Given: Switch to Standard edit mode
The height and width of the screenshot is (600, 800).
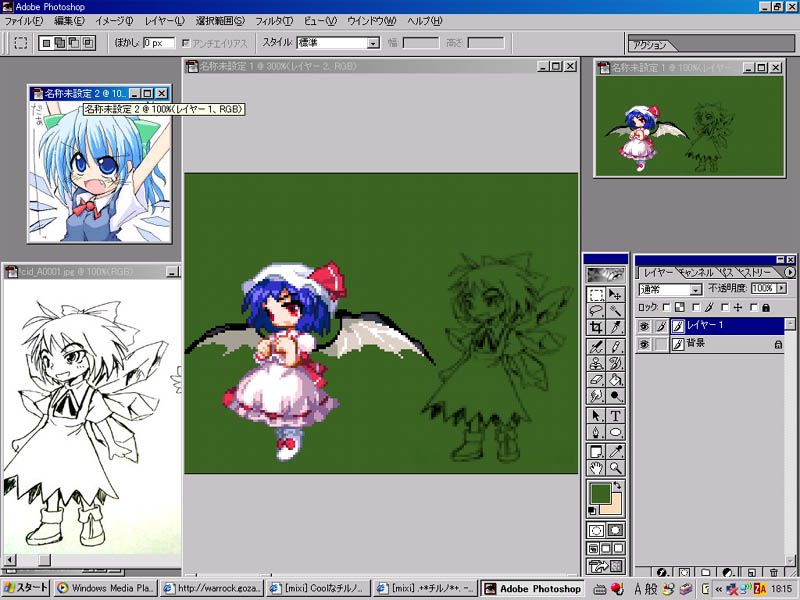Looking at the screenshot, I should click(x=596, y=530).
